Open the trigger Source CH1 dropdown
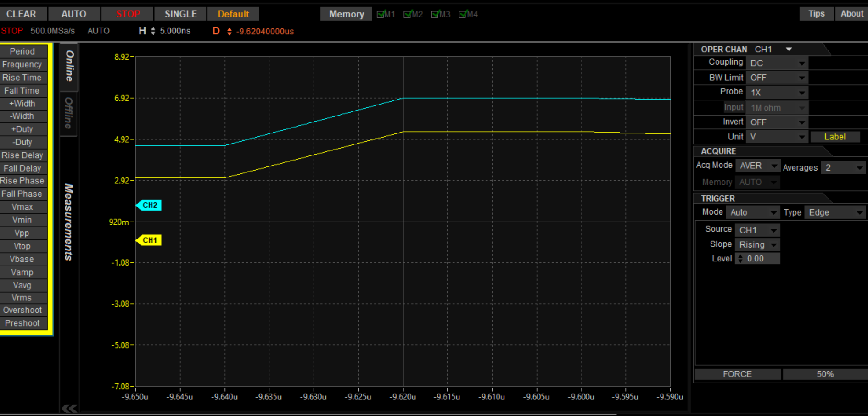This screenshot has height=416, width=868. [757, 230]
